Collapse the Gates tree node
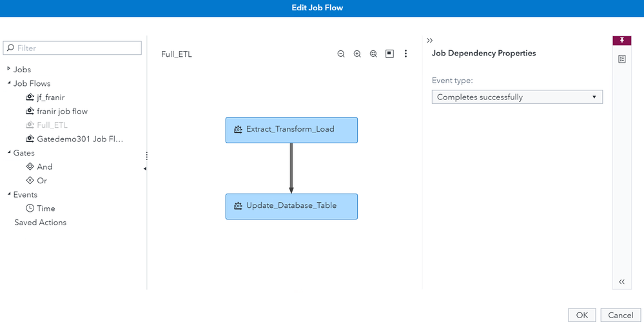The image size is (644, 324). pos(8,153)
